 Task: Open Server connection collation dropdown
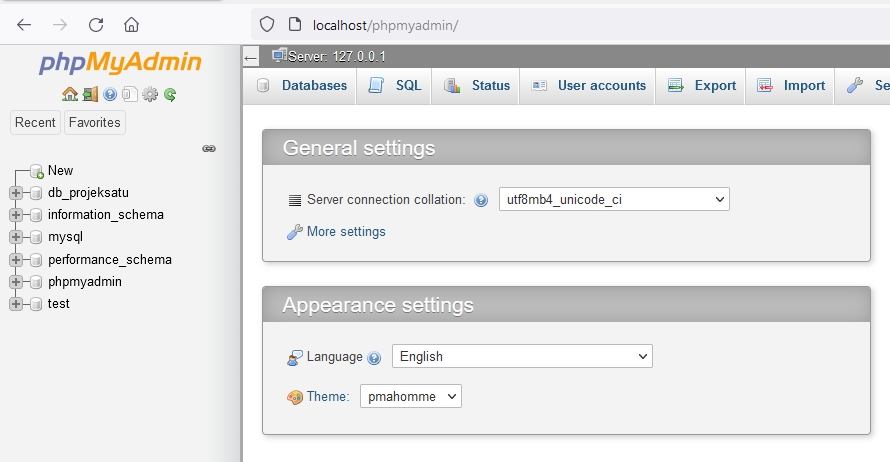click(614, 199)
